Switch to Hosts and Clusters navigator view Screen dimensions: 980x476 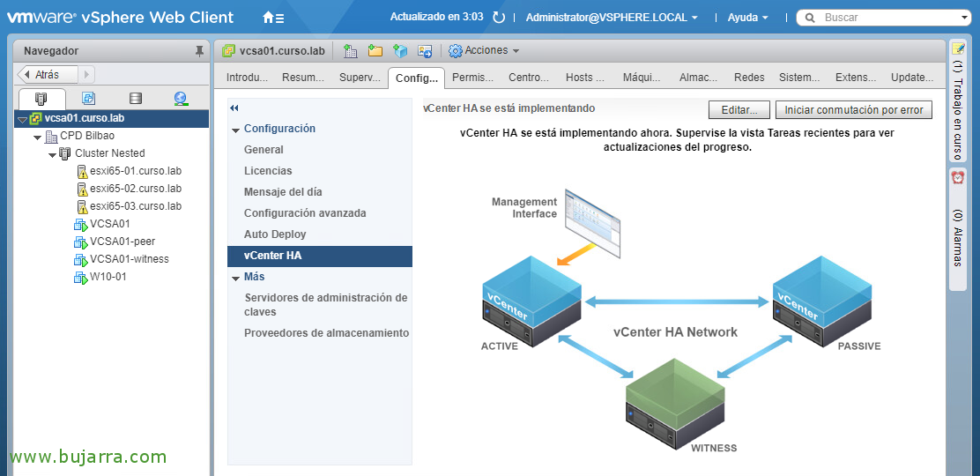click(x=41, y=98)
